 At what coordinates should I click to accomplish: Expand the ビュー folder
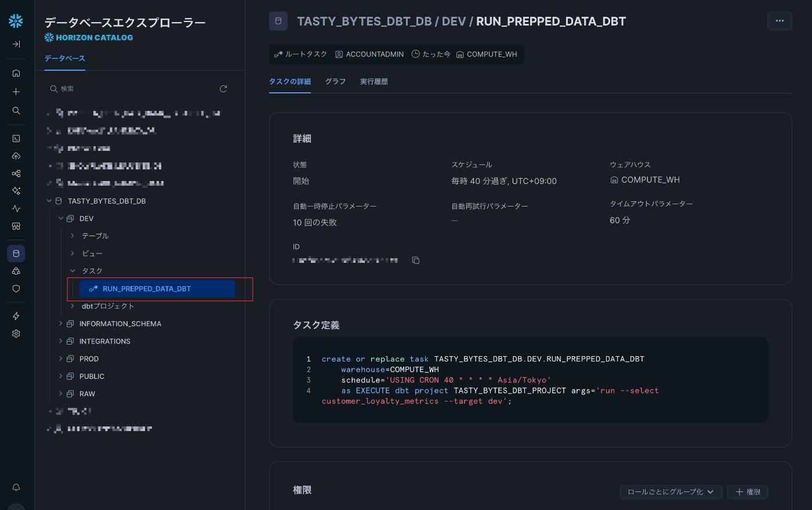pos(72,254)
